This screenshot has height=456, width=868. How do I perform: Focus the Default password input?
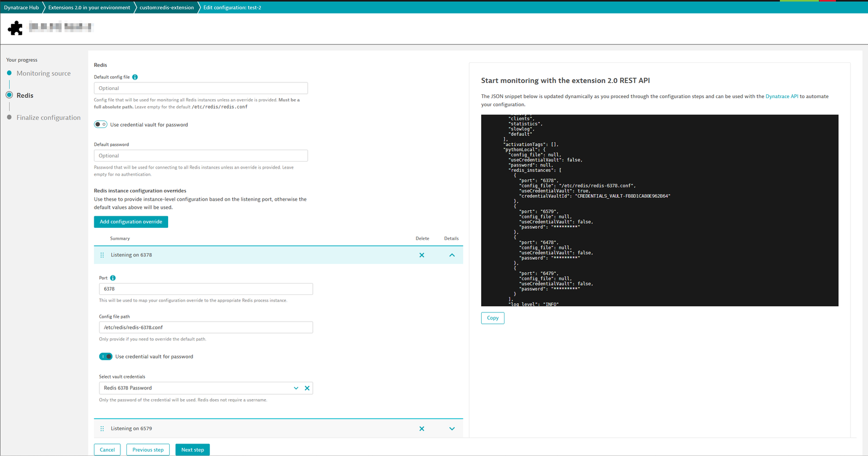point(201,156)
